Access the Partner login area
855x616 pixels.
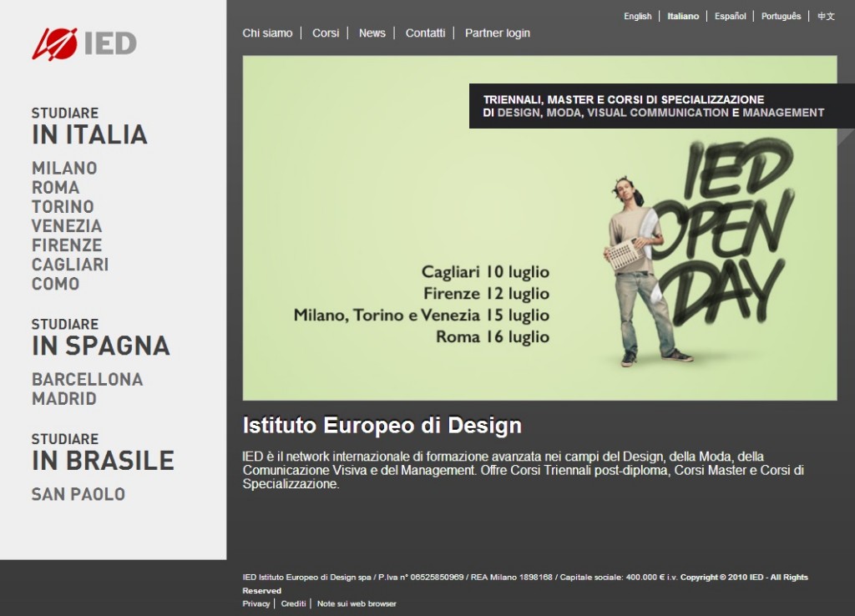(497, 33)
